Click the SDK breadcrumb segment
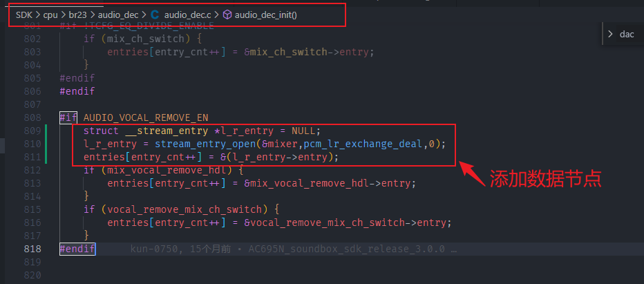The image size is (644, 284). tap(23, 15)
